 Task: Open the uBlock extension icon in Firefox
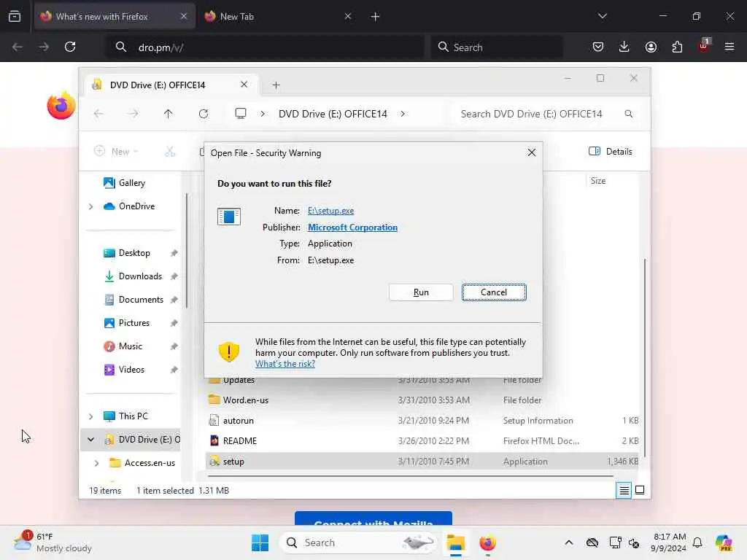704,46
